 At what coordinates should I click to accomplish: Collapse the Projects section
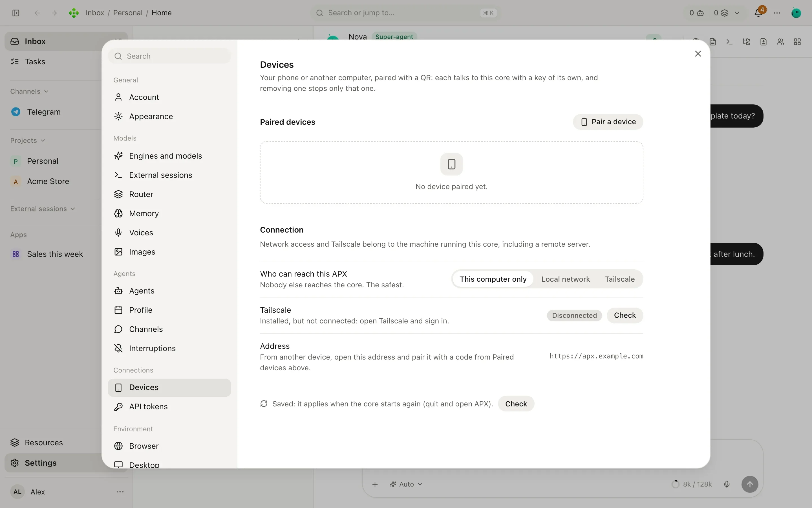(x=28, y=141)
